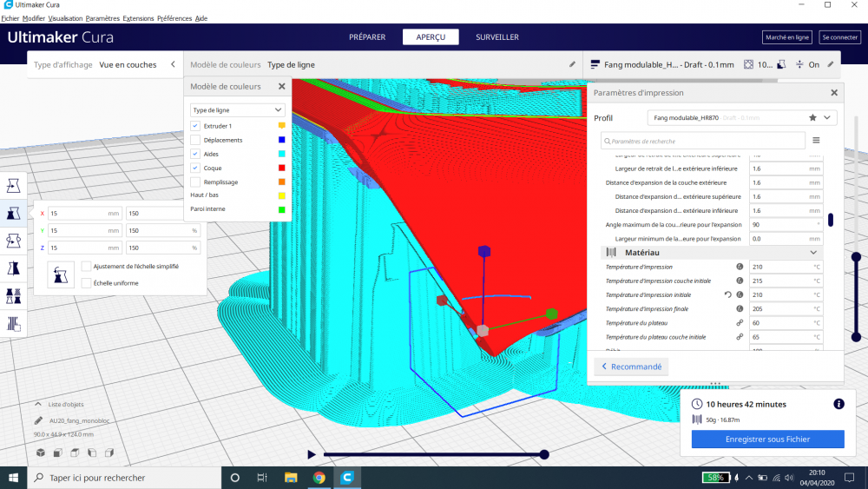Click the Paramètres de recherche field

[703, 141]
